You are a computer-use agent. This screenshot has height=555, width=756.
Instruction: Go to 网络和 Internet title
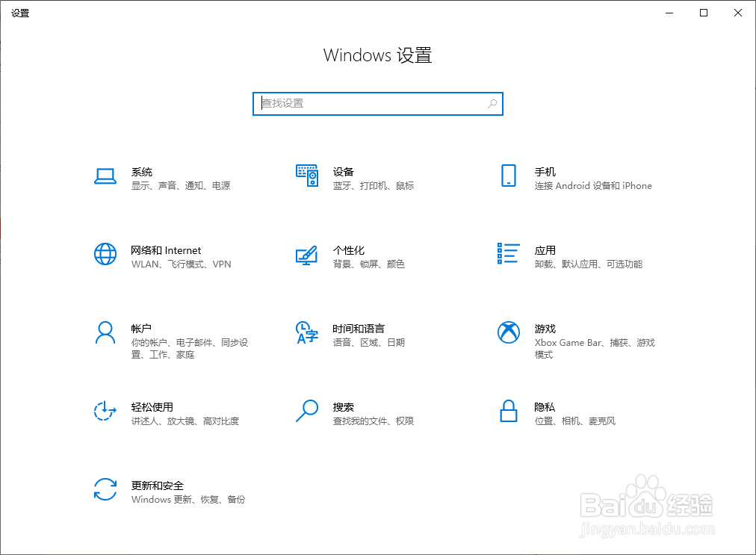(166, 251)
